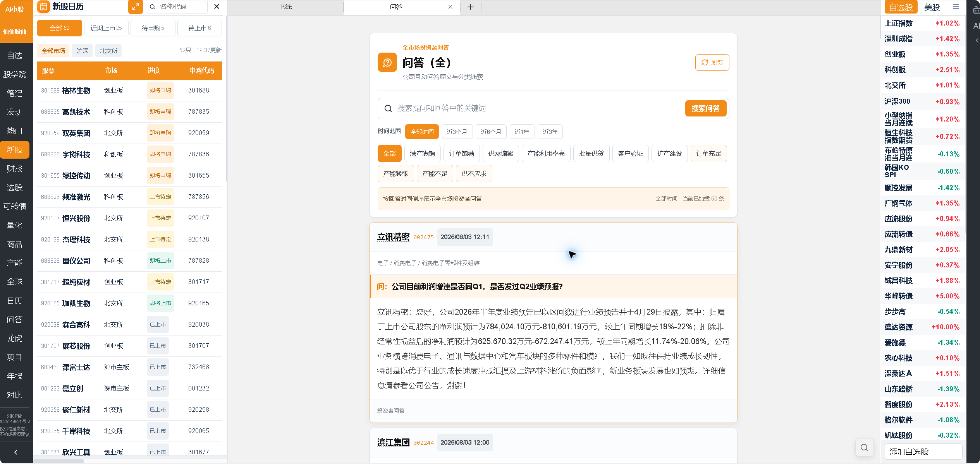Click the magnifier icon in the Q&A search bar
This screenshot has height=464, width=980.
coord(388,108)
